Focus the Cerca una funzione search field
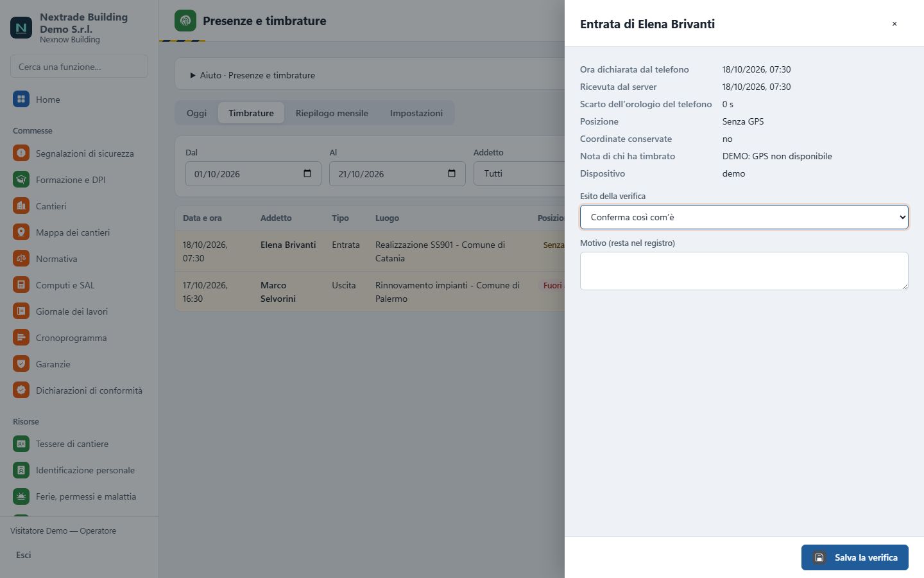Image resolution: width=924 pixels, height=578 pixels. pyautogui.click(x=79, y=67)
